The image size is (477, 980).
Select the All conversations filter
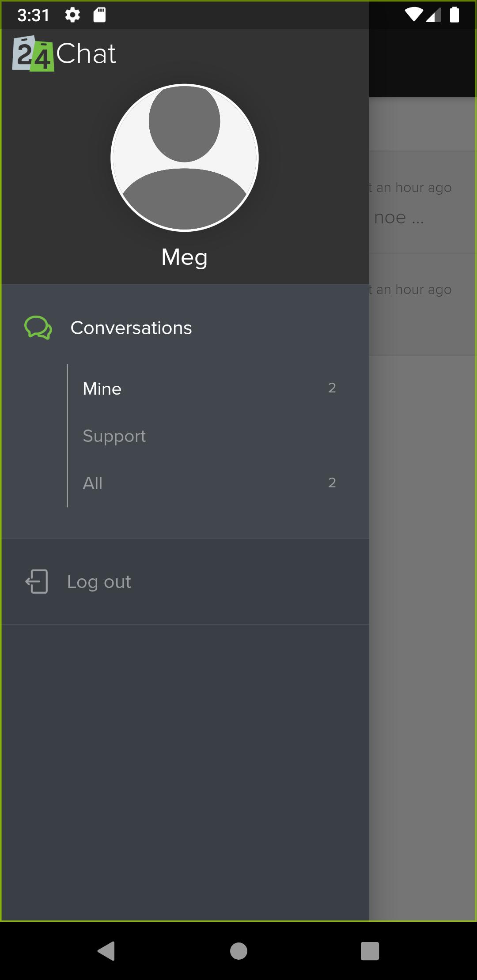click(x=208, y=483)
